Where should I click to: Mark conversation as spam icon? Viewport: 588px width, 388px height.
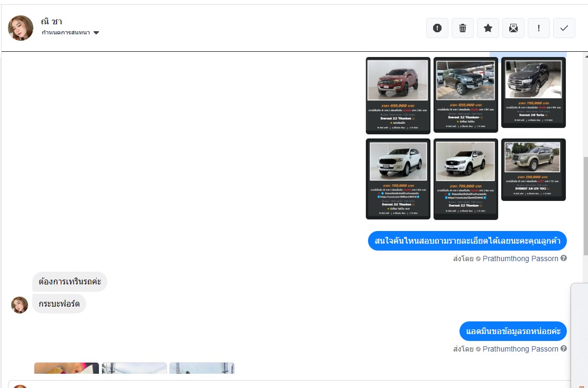[x=437, y=28]
